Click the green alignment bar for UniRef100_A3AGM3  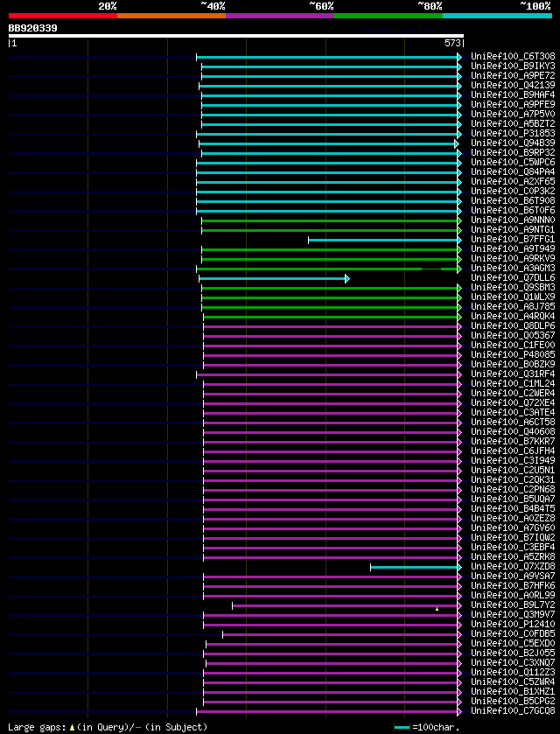[327, 269]
